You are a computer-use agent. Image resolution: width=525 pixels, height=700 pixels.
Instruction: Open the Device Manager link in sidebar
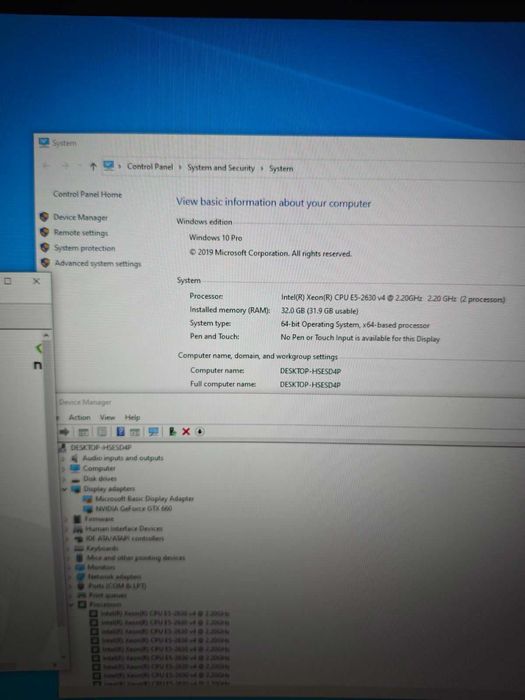tap(80, 217)
